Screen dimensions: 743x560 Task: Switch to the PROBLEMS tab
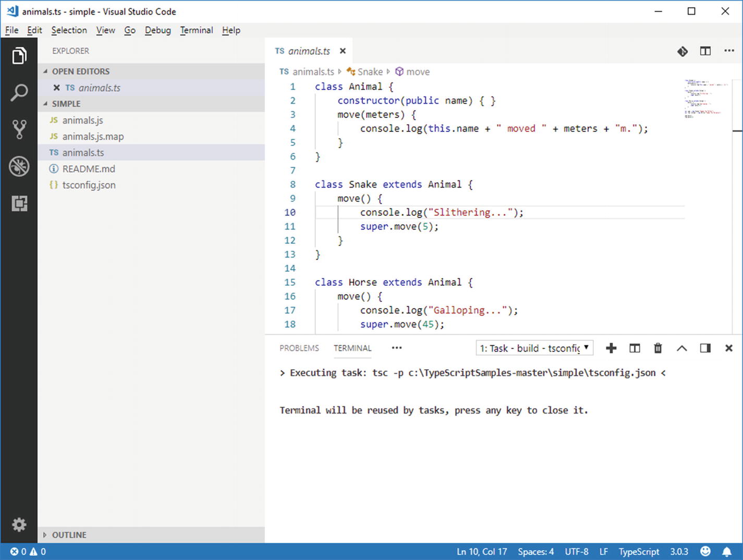pos(299,348)
